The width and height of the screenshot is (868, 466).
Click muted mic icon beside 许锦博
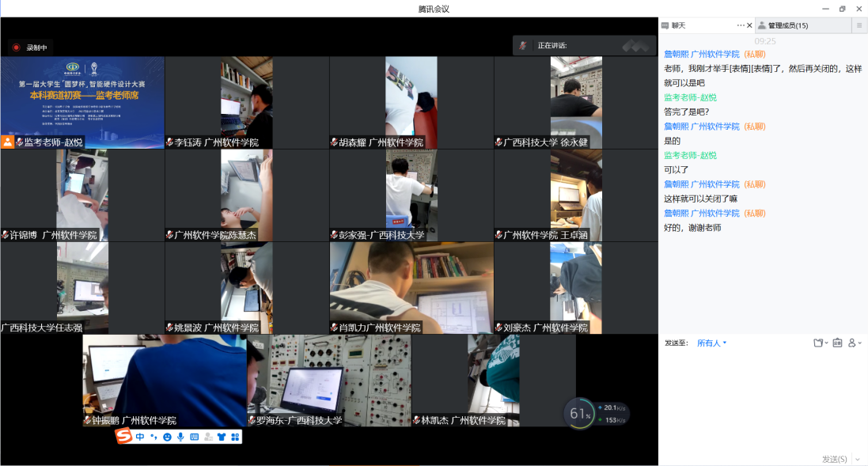point(5,235)
